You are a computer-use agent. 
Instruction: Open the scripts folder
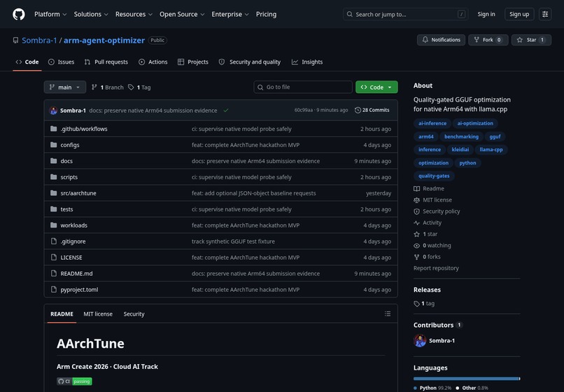(x=69, y=177)
